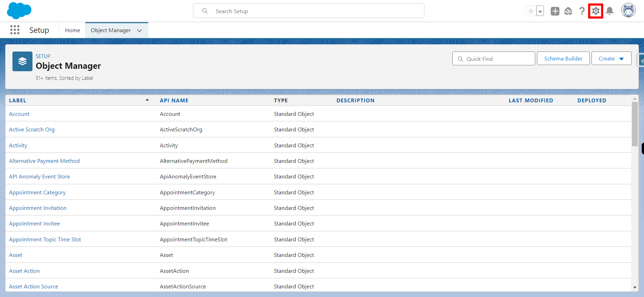644x297 pixels.
Task: Click the favorites star icon
Action: [531, 11]
